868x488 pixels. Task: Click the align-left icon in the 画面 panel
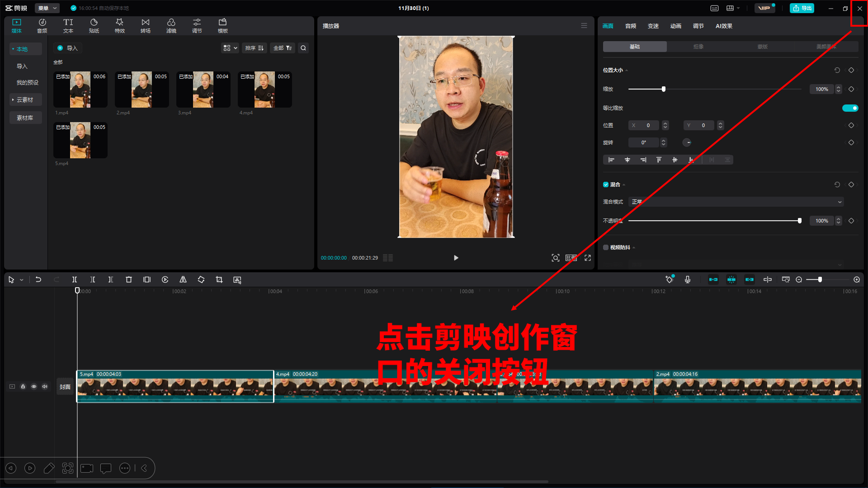point(611,160)
